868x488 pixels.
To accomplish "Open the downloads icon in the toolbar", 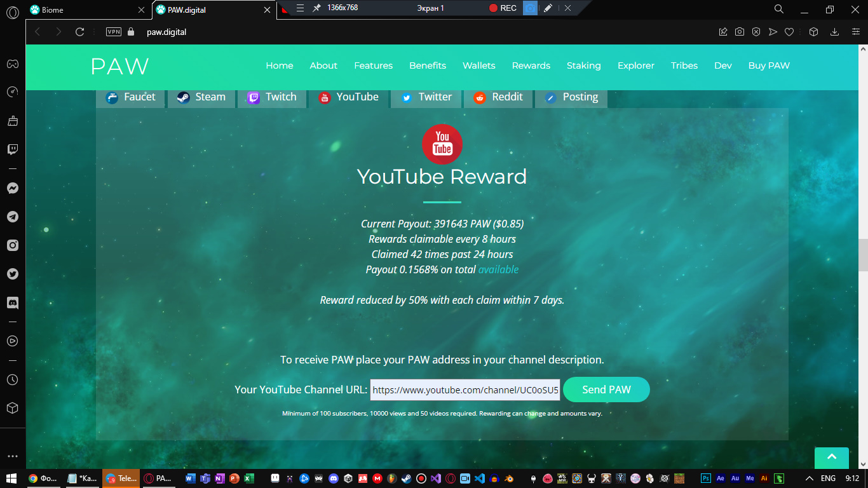I will pos(836,32).
